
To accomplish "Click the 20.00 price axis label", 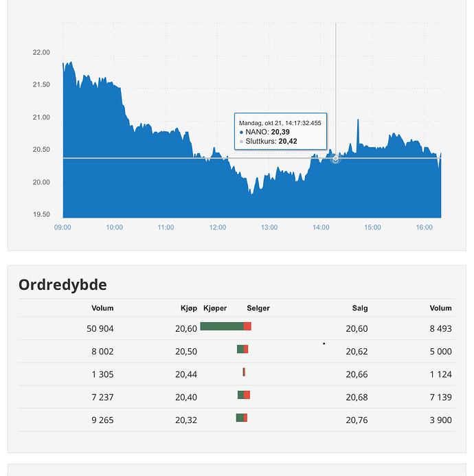I will pyautogui.click(x=41, y=182).
